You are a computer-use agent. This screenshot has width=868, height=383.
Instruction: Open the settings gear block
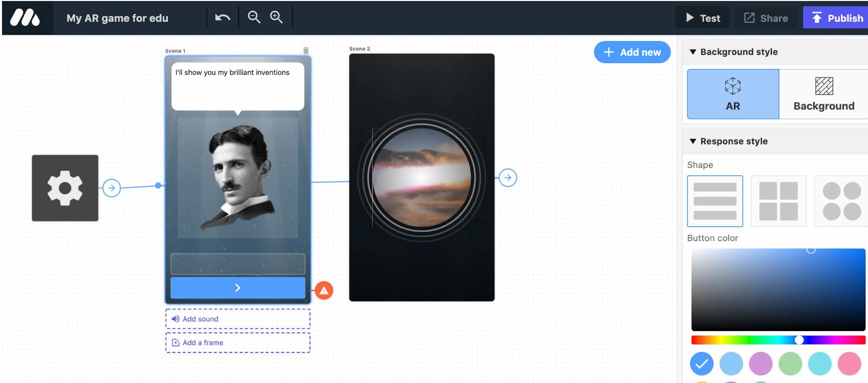point(65,188)
